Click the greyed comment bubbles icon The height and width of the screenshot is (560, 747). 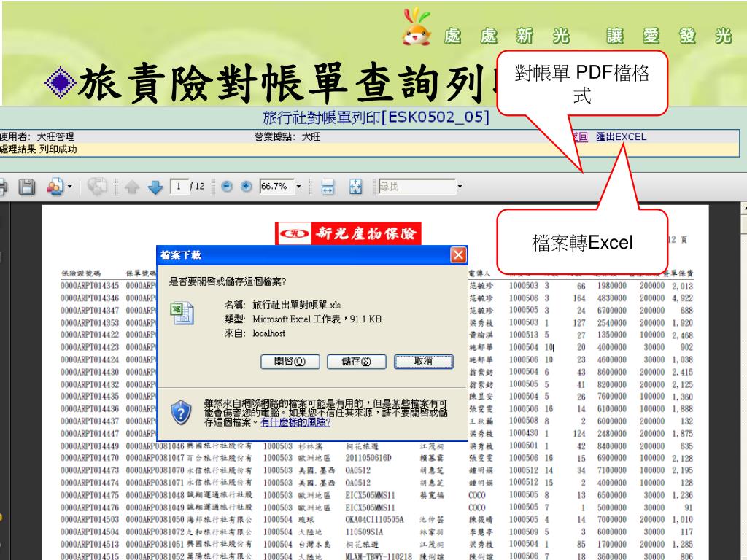coord(97,187)
